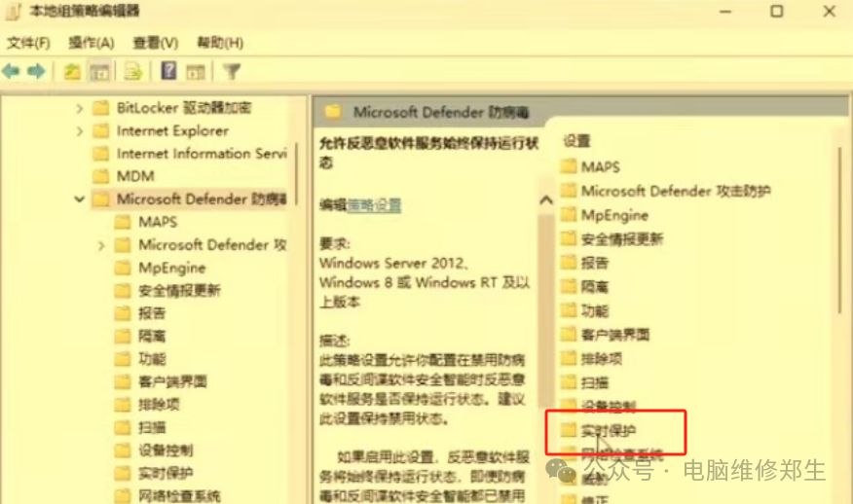Collapse the Microsoft Defender 防病毒 tree node

[80, 199]
